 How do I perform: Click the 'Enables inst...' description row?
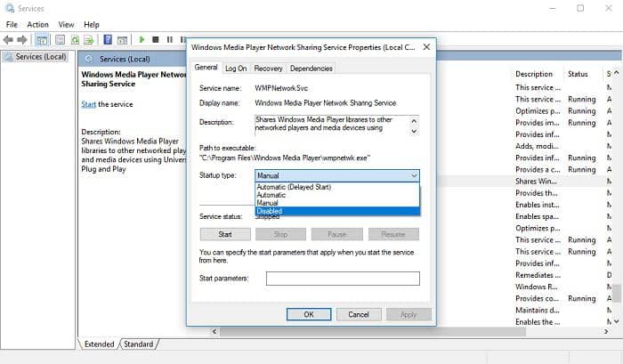[538, 205]
